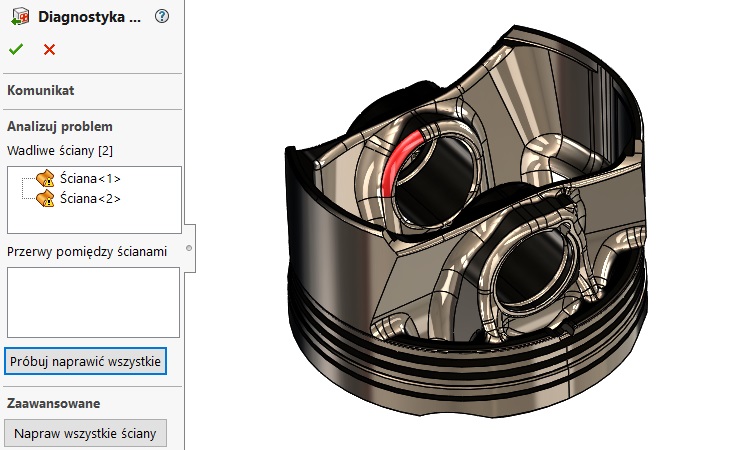The height and width of the screenshot is (450, 755).
Task: Click the Diagnostyka import feature icon
Action: pos(20,16)
